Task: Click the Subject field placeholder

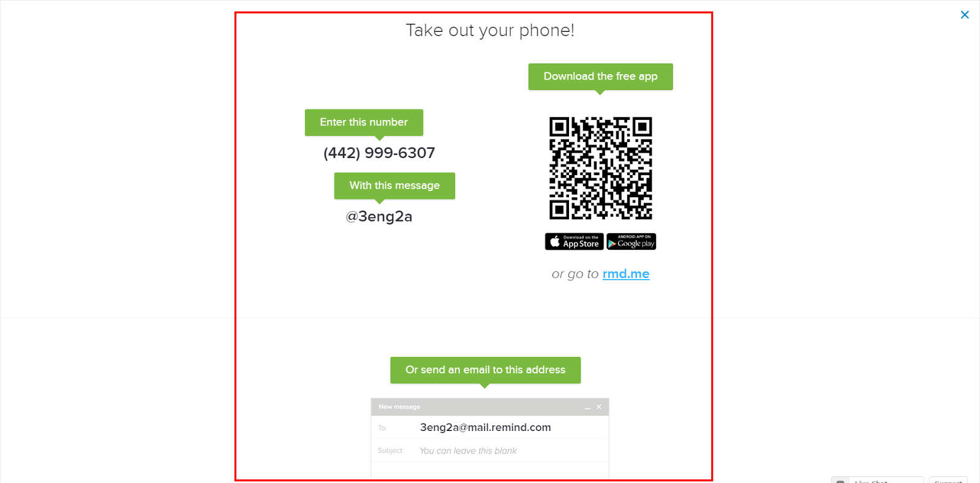Action: 468,451
